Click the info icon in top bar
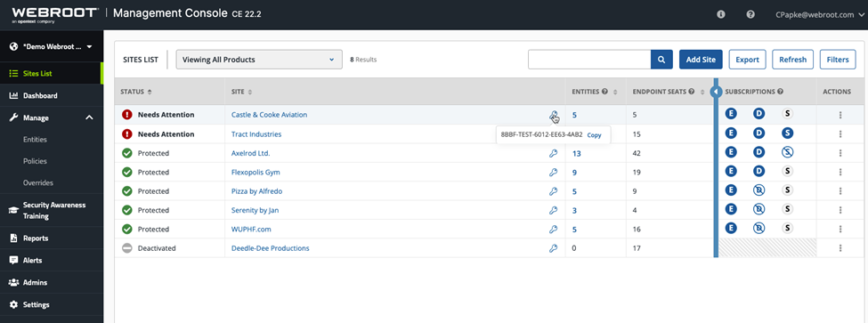Image resolution: width=868 pixels, height=323 pixels. click(721, 15)
